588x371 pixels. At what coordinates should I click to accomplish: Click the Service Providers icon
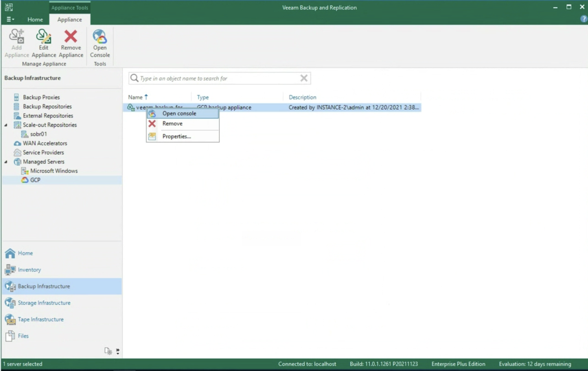click(17, 153)
